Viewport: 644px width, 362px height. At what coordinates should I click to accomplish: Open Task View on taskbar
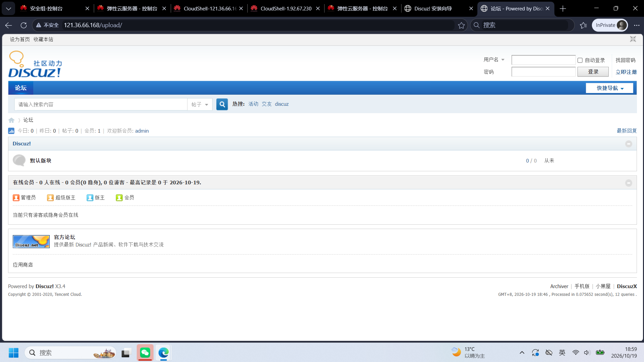click(x=126, y=353)
